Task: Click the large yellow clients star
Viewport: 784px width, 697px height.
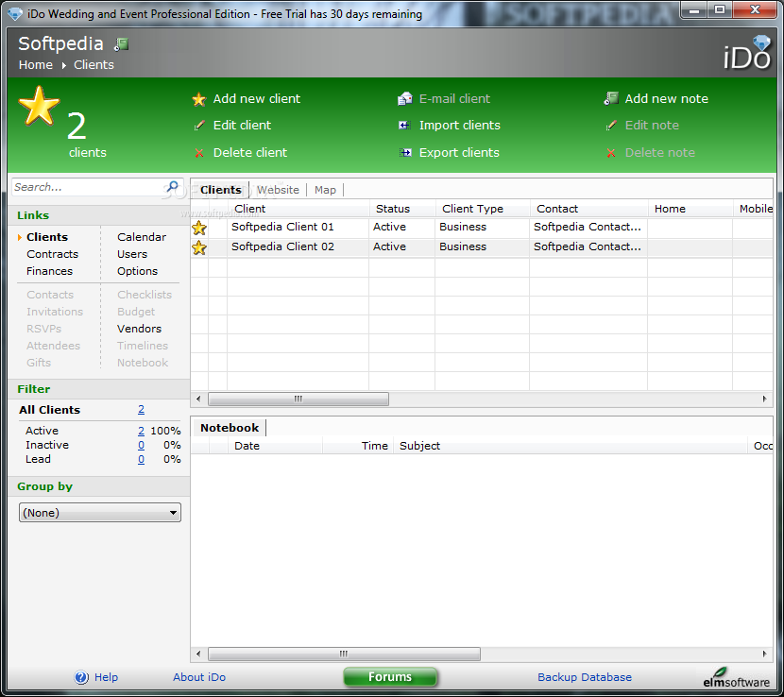Action: (x=39, y=106)
